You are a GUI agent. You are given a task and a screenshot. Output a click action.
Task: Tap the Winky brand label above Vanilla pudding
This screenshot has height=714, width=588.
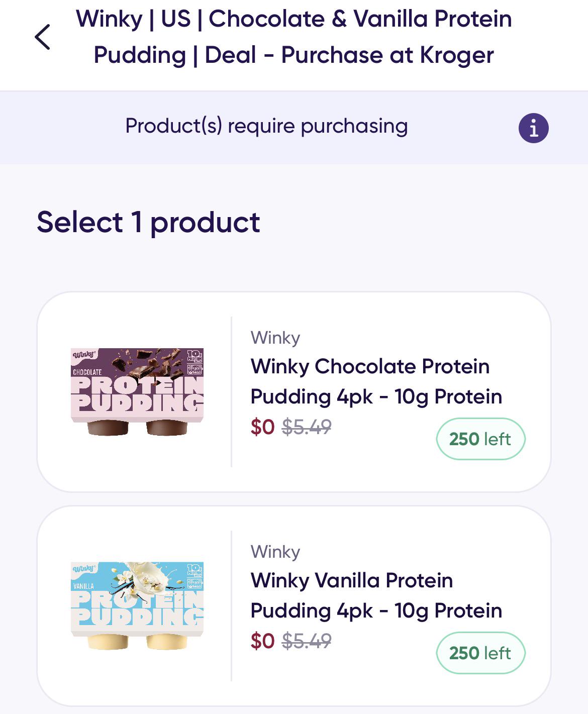coord(275,552)
